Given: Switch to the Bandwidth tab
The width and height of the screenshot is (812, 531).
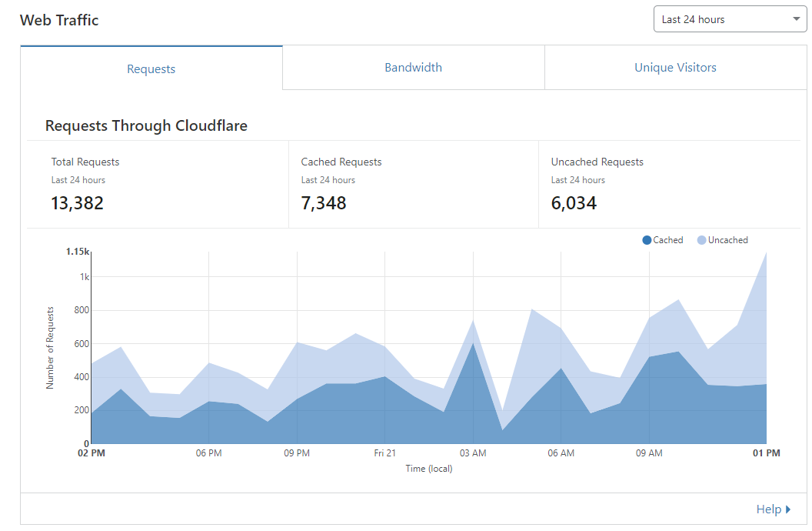Looking at the screenshot, I should (413, 68).
